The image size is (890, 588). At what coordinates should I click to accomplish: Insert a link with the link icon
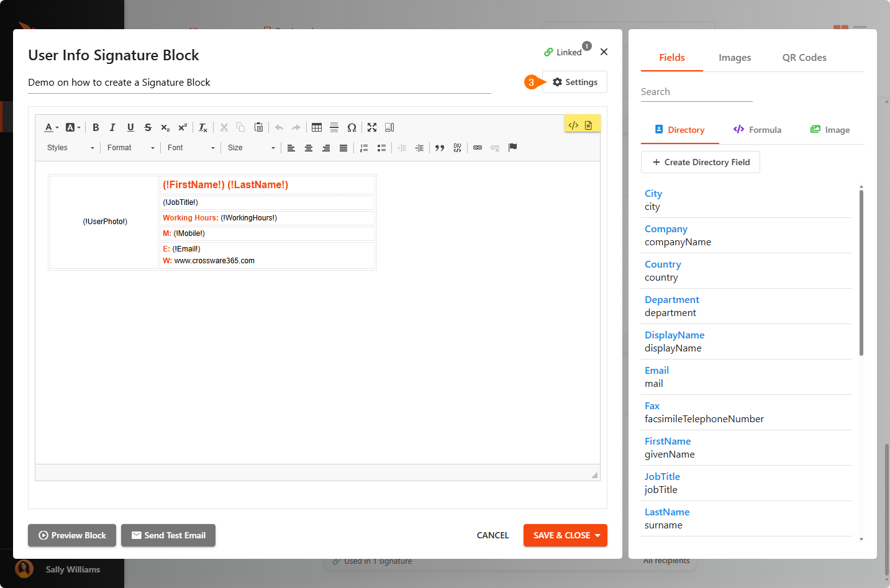(x=478, y=148)
